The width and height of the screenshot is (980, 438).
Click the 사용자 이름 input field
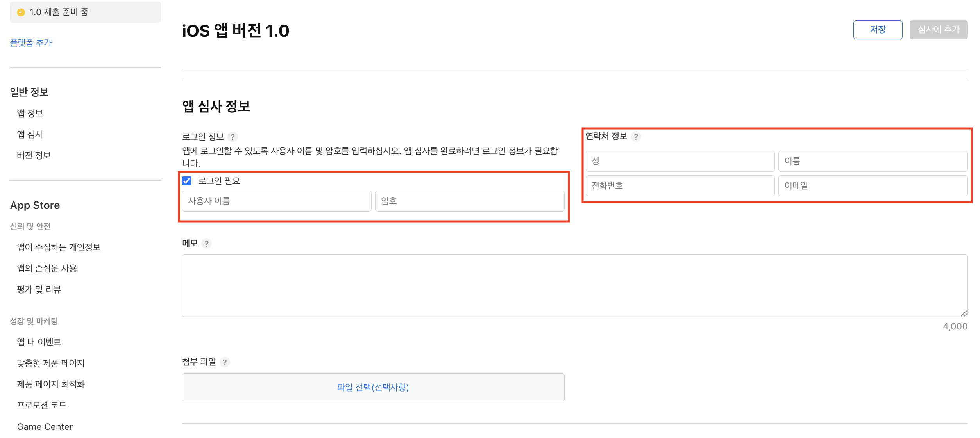point(276,201)
